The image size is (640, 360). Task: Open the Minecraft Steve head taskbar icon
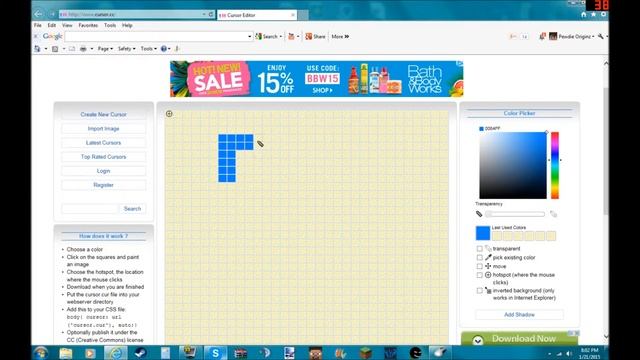[x=315, y=353]
